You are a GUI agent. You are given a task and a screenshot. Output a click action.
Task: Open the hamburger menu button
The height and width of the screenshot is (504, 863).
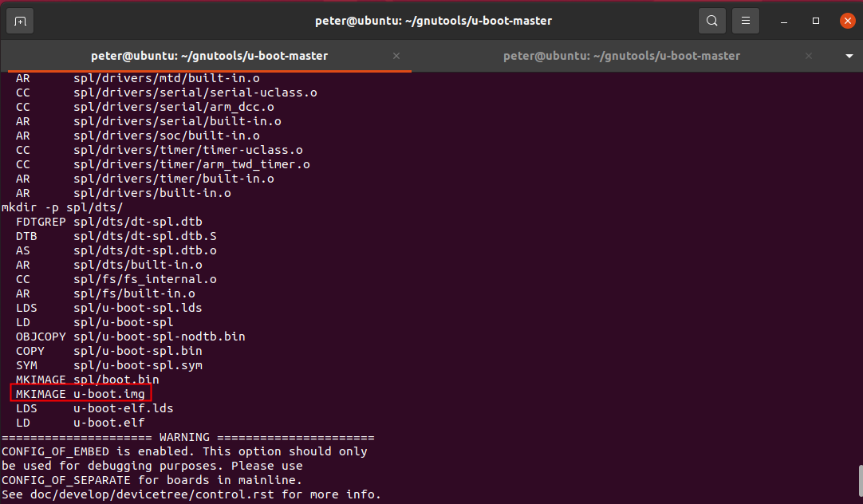[x=745, y=21]
